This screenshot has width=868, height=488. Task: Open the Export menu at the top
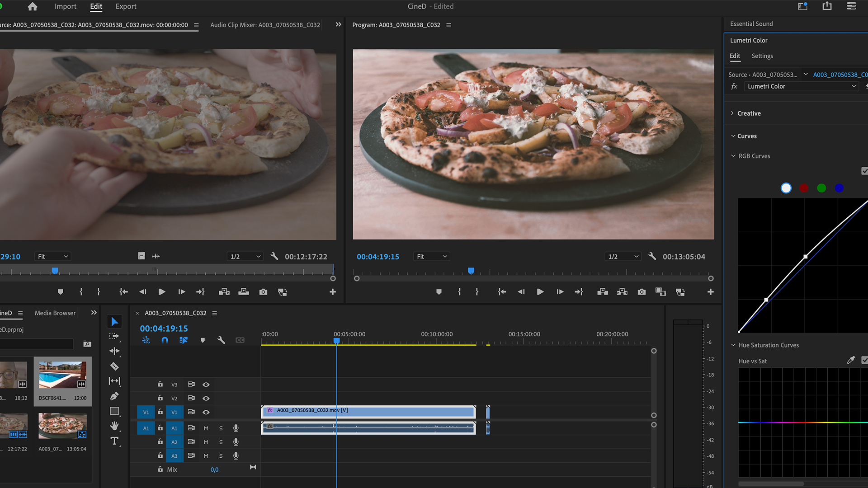125,6
